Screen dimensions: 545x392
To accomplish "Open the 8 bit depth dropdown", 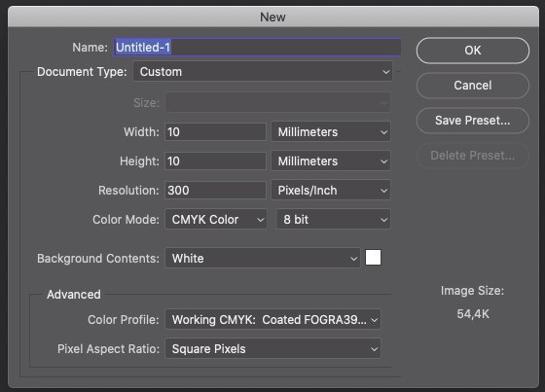I will click(334, 220).
